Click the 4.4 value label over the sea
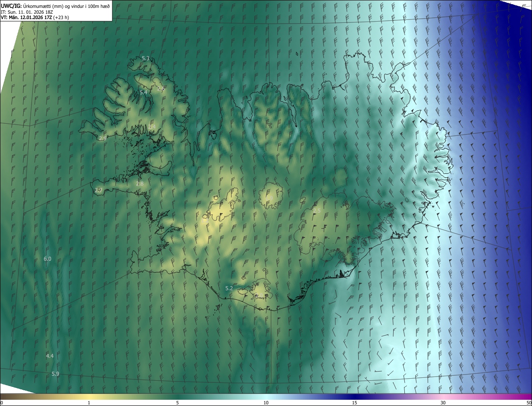 [50, 356]
